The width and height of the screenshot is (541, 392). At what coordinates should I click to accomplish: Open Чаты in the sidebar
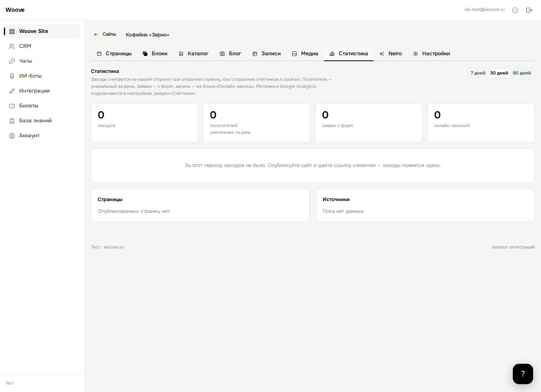42,61
